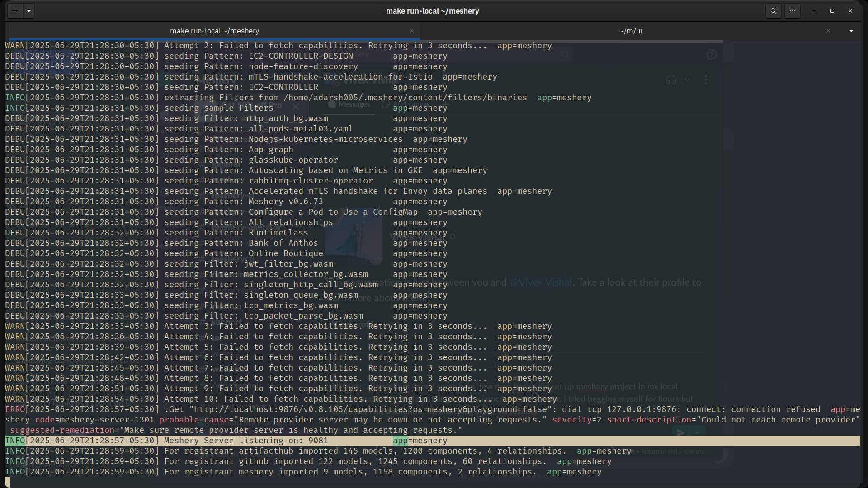The height and width of the screenshot is (488, 868).
Task: Click the send arrow button in background chat
Action: [x=679, y=432]
